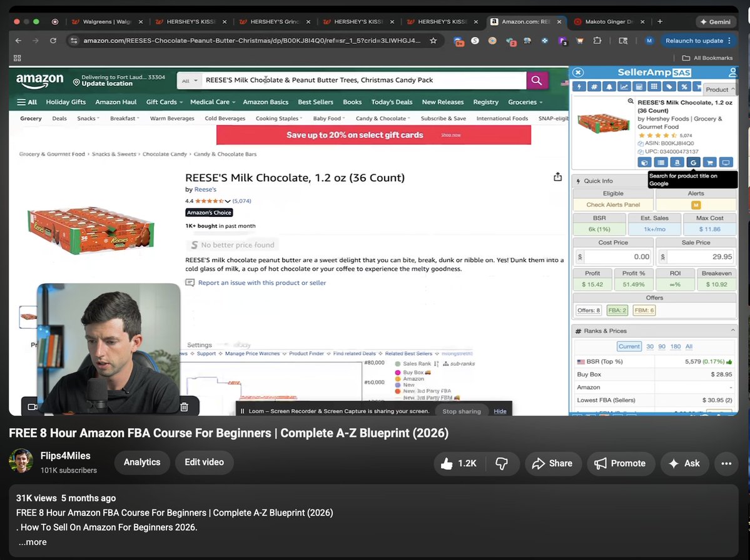Open the All hamburger menu on Amazon
This screenshot has height=560, width=750.
[x=27, y=102]
